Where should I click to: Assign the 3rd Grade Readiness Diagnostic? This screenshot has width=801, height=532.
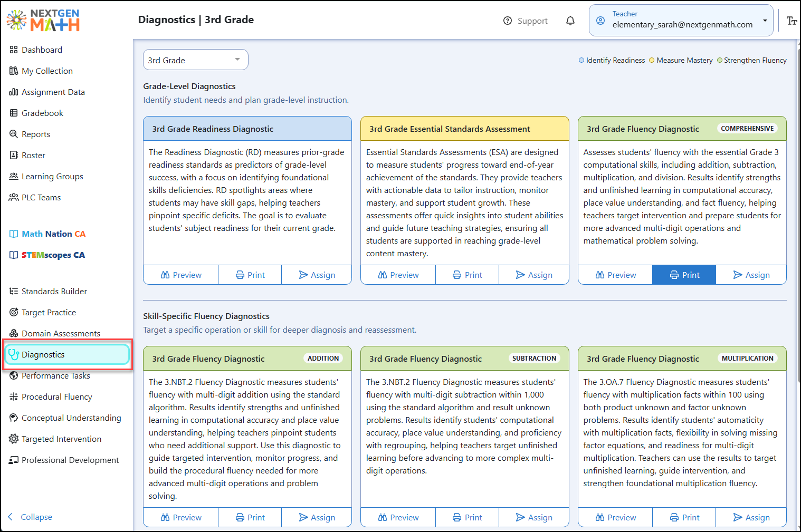pyautogui.click(x=317, y=275)
